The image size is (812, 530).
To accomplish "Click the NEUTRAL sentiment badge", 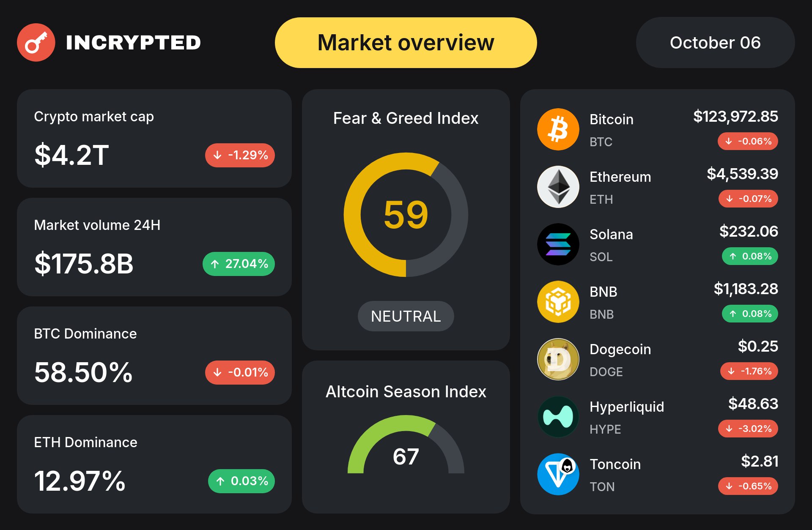I will 406,316.
